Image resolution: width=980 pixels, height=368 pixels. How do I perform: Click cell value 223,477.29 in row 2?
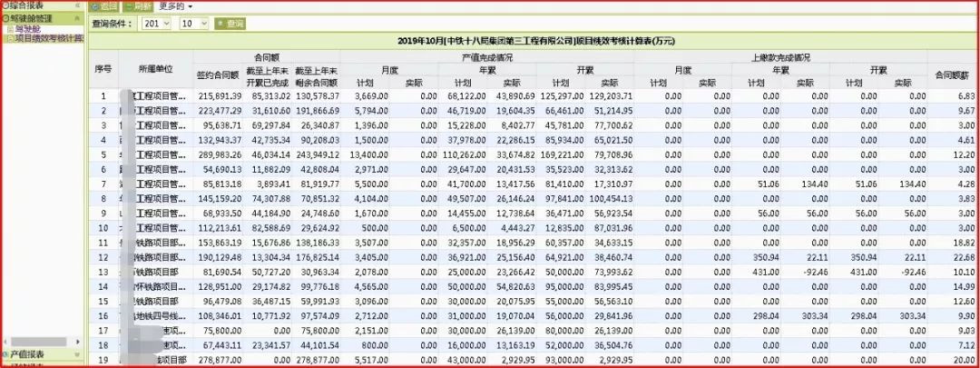click(220, 110)
